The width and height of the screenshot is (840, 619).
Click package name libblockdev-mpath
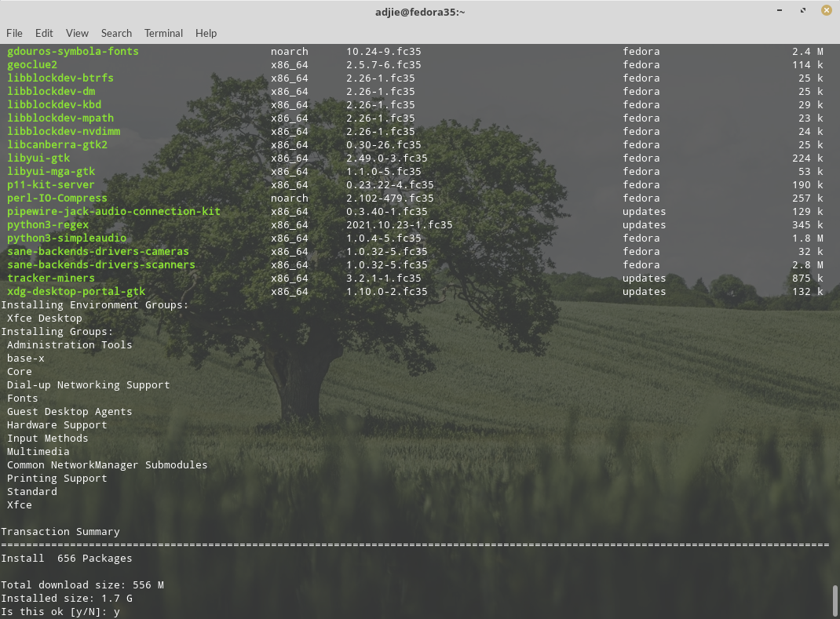pos(60,118)
